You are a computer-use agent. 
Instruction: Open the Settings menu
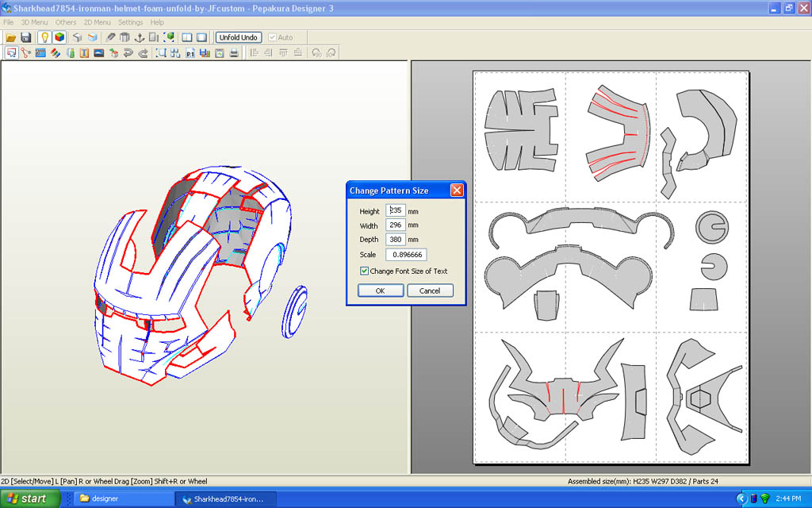131,22
